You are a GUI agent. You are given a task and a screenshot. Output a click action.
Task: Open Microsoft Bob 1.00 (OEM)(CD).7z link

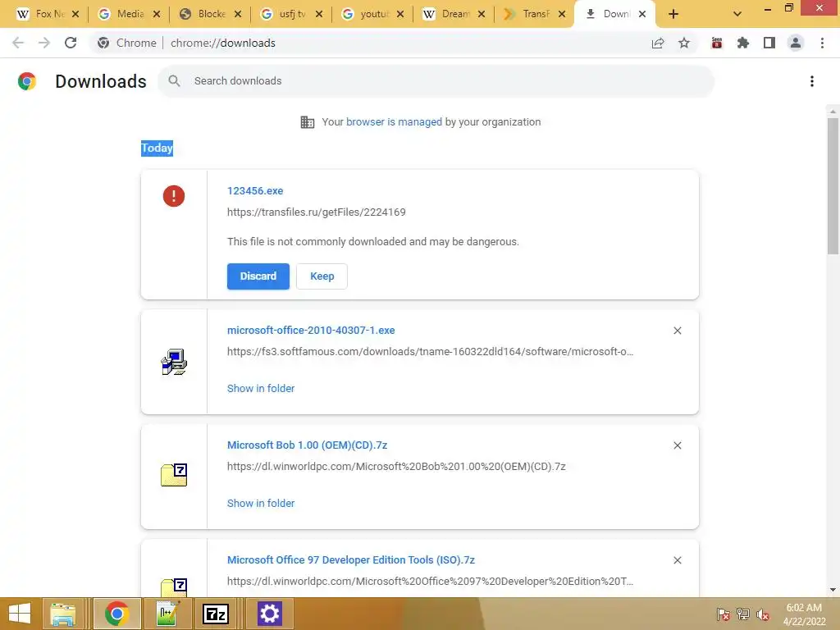point(307,445)
